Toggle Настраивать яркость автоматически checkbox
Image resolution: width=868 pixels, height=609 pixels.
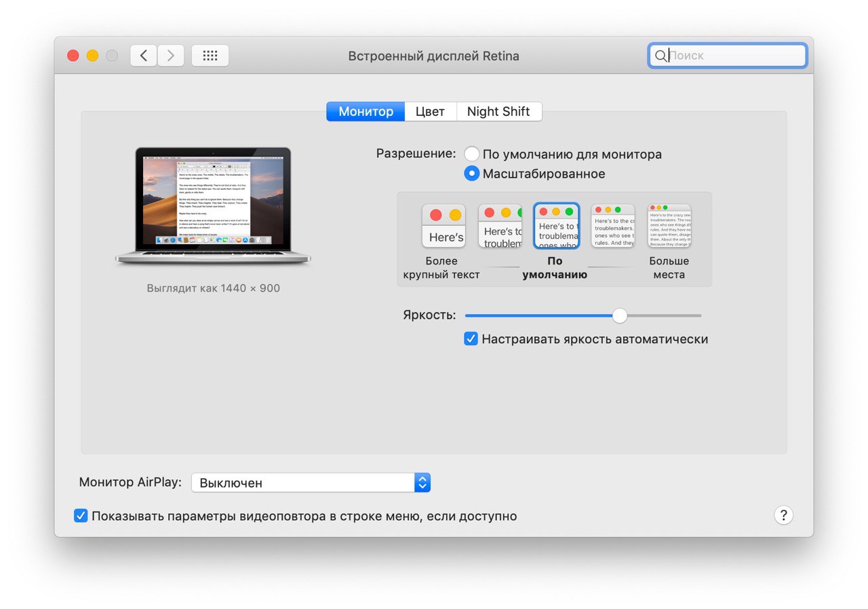pyautogui.click(x=471, y=338)
